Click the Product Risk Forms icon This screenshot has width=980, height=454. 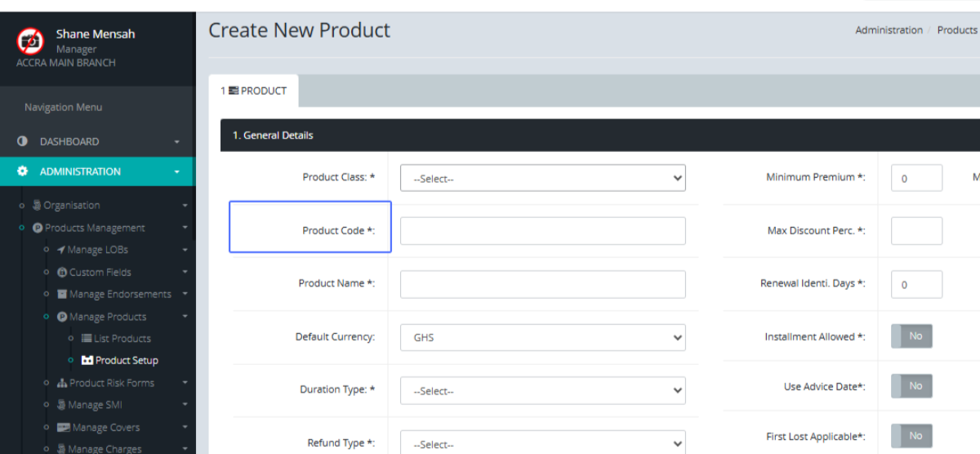[62, 383]
